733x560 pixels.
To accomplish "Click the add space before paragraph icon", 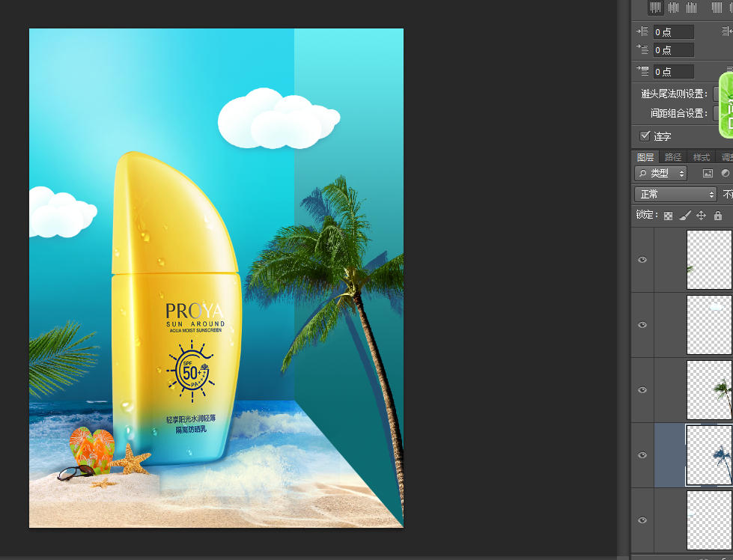I will [x=642, y=71].
